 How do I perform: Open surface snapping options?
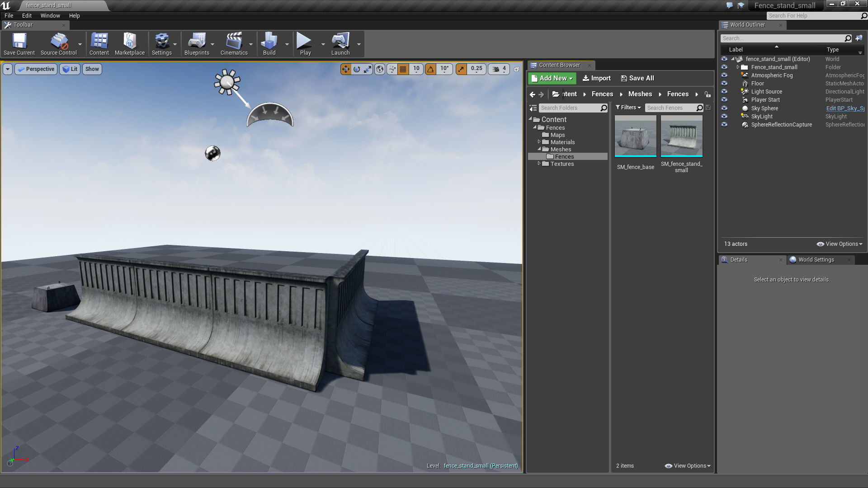coord(392,69)
